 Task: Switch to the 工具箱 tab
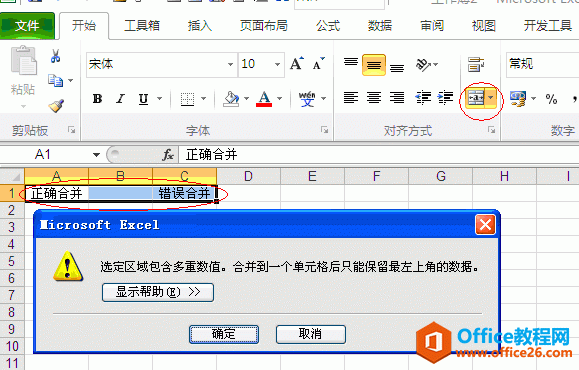tap(142, 25)
